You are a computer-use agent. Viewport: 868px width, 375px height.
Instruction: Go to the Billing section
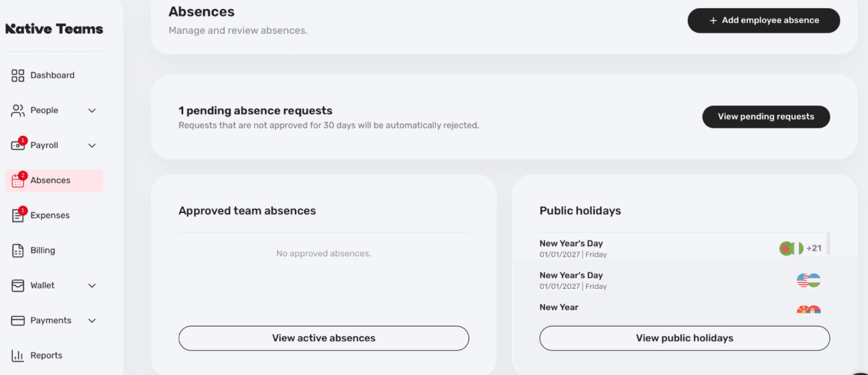click(54, 251)
